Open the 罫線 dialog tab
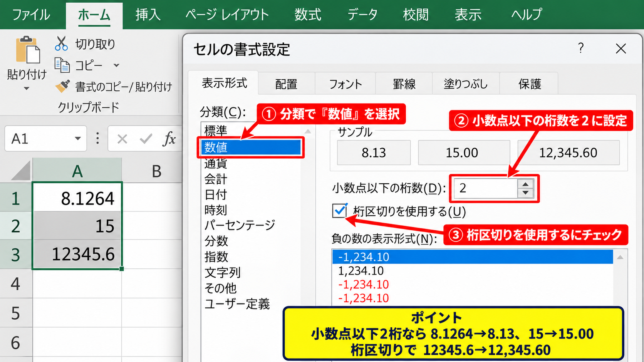Screen dimensions: 644x362 point(404,84)
